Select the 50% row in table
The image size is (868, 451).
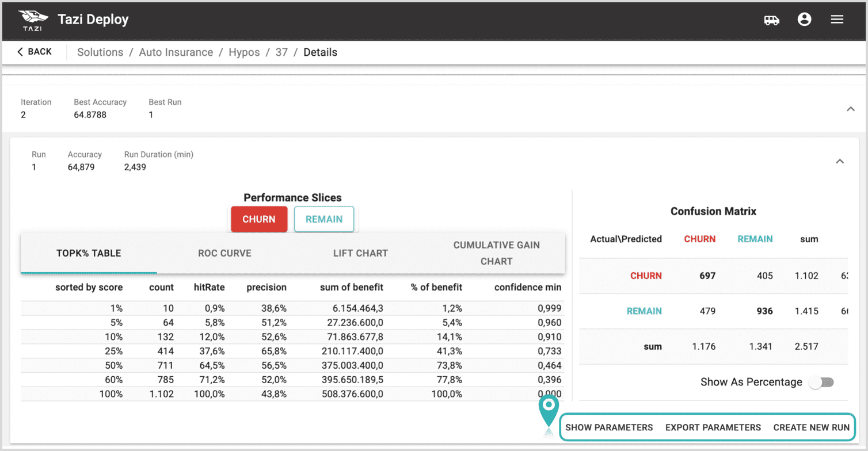pyautogui.click(x=292, y=365)
